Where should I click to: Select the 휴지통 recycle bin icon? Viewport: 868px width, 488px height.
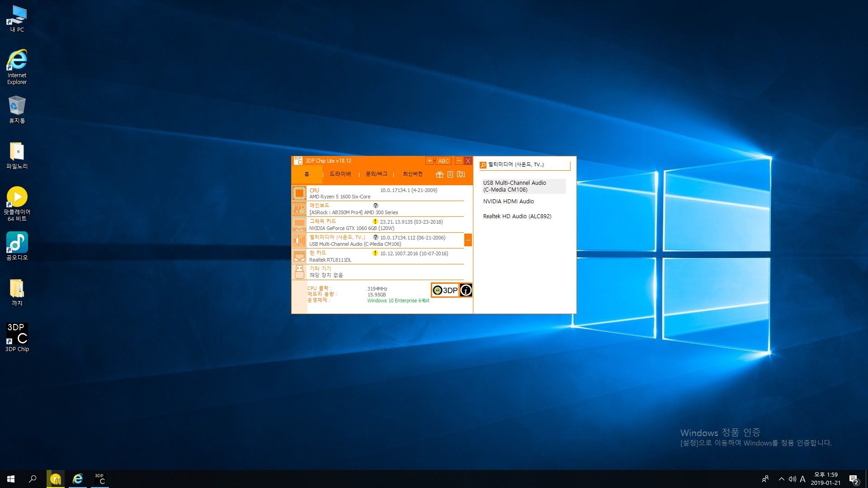pos(17,109)
